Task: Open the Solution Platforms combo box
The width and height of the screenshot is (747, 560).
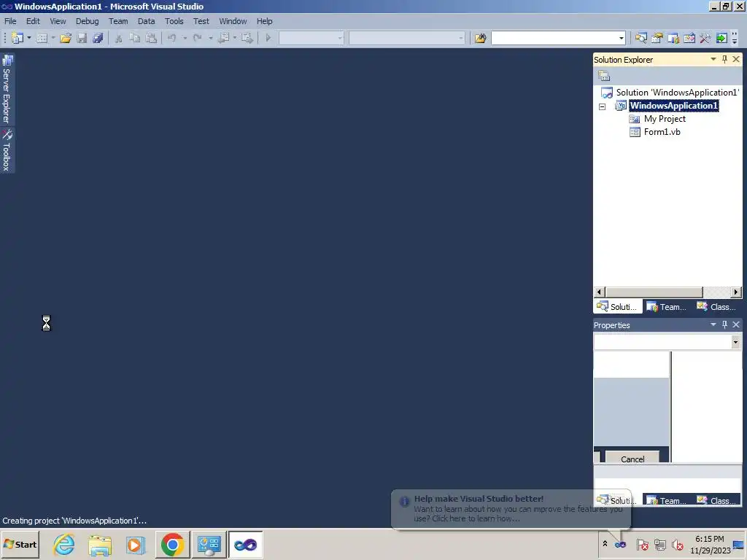Action: coord(407,38)
